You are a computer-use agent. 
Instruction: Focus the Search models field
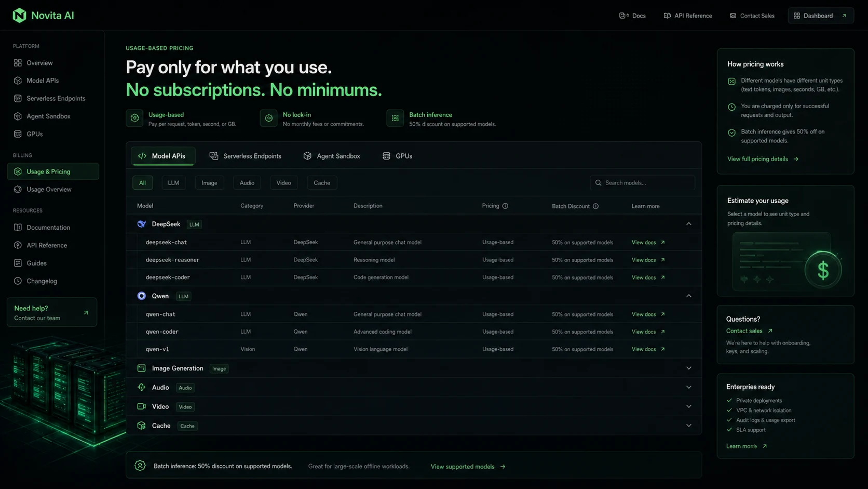click(642, 183)
